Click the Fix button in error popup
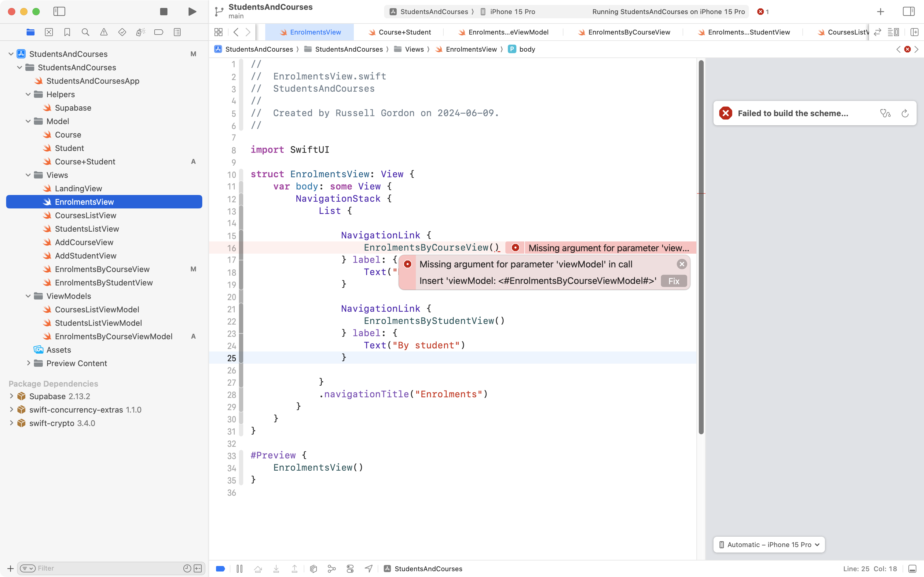This screenshot has height=577, width=924. click(674, 281)
